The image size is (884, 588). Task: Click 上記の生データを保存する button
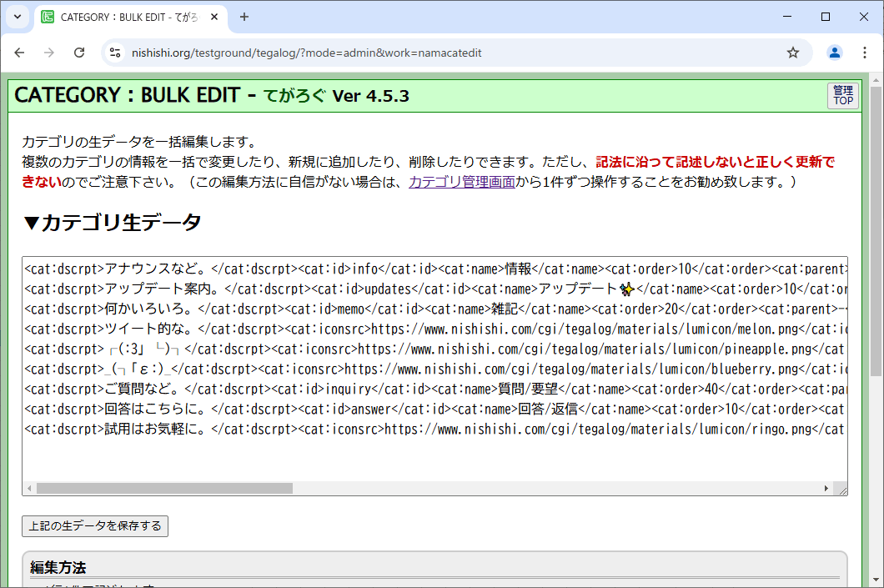coord(95,526)
